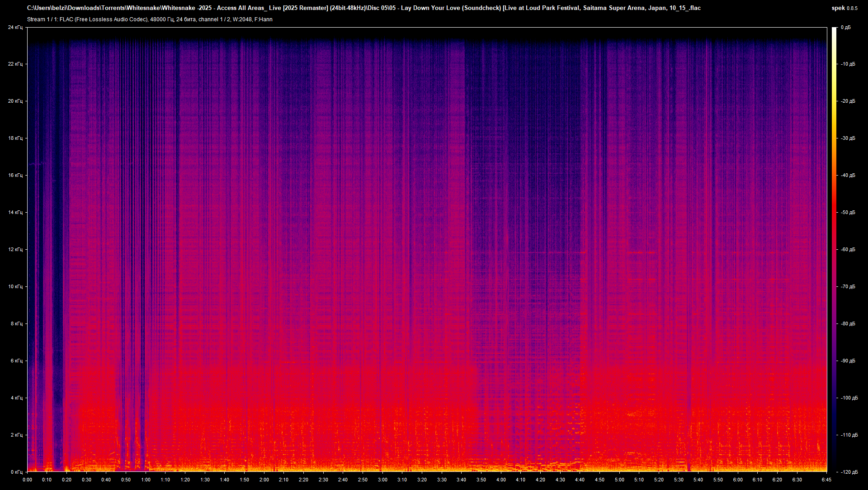The image size is (868, 490).
Task: Click the 18 кГц frequency axis label
Action: pos(15,138)
